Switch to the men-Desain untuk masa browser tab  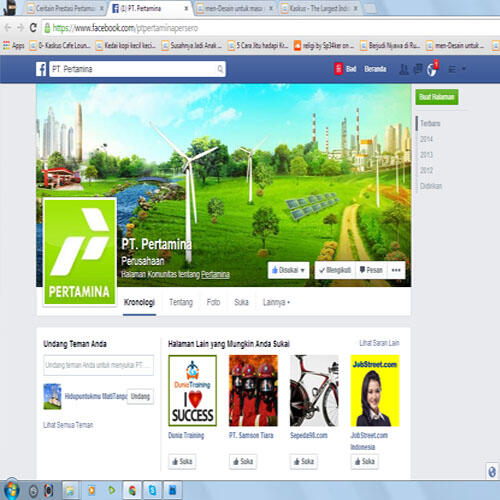coord(233,8)
